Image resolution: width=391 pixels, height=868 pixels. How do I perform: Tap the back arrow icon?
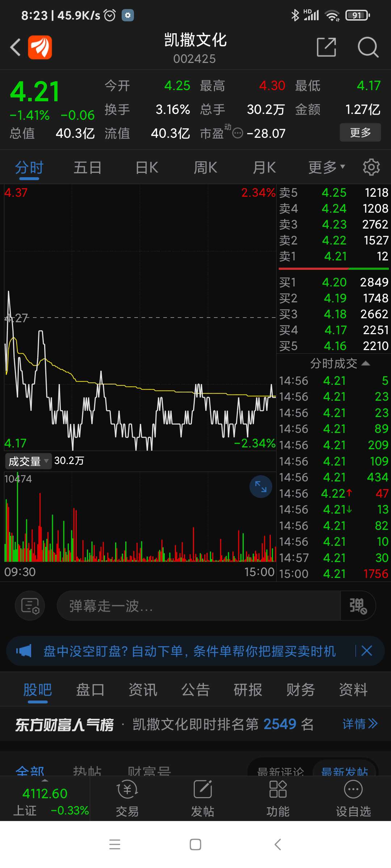pos(15,47)
